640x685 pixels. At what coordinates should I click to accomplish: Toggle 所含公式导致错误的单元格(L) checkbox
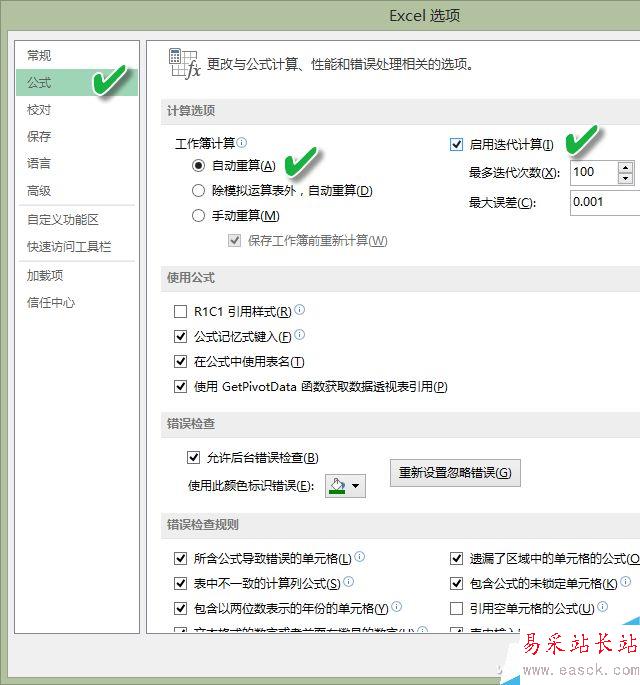180,558
